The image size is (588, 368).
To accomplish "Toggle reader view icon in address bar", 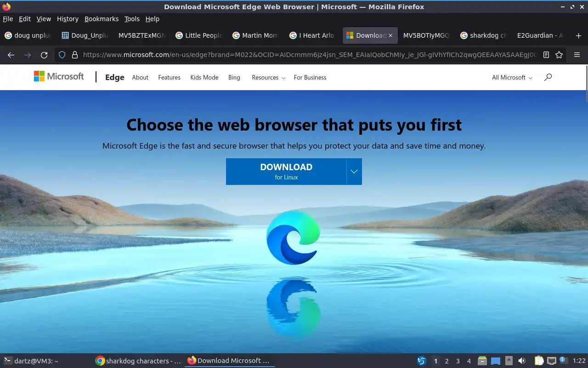I will [x=546, y=55].
